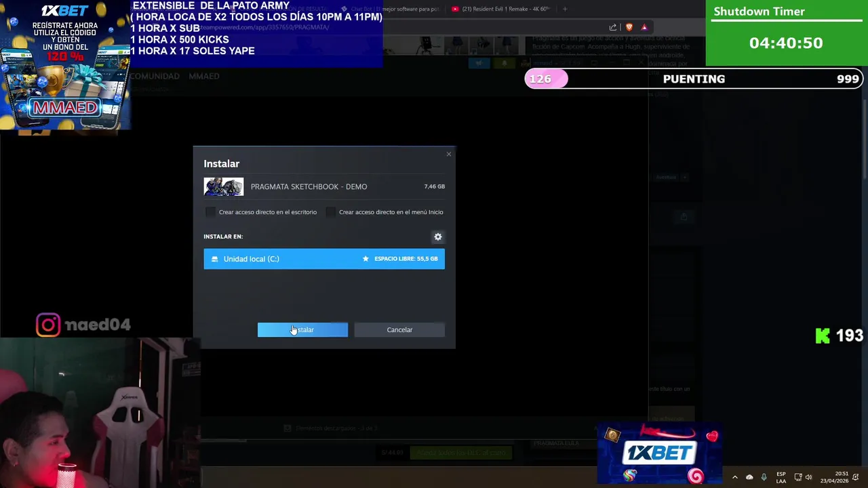Open a new browser tab with plus
Viewport: 868px width, 488px height.
[x=565, y=9]
